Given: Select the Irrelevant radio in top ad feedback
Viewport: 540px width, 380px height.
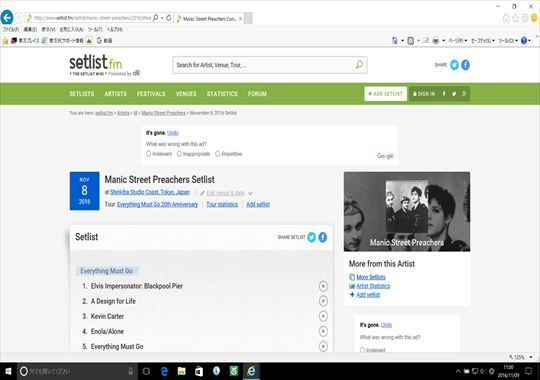Looking at the screenshot, I should [x=148, y=154].
